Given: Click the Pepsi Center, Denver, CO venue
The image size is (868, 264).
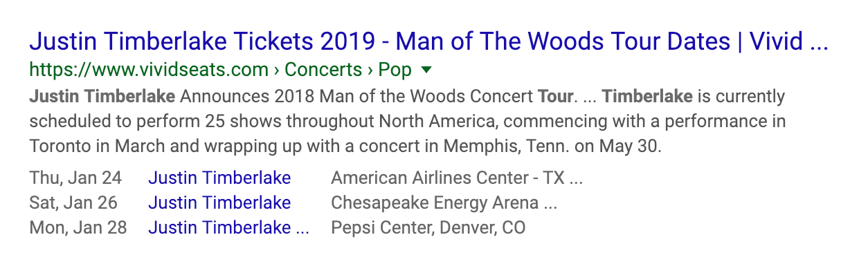Looking at the screenshot, I should pos(428,227).
